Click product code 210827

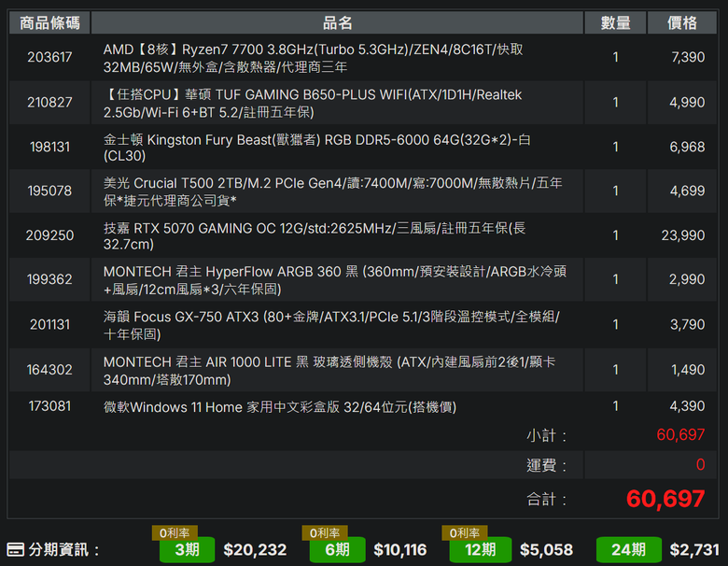click(x=49, y=102)
